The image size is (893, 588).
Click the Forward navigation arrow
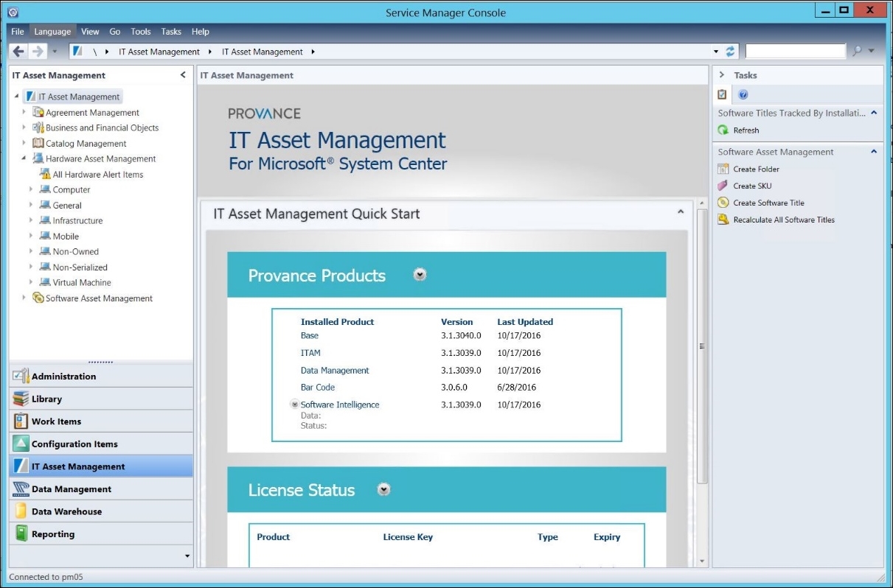[38, 52]
